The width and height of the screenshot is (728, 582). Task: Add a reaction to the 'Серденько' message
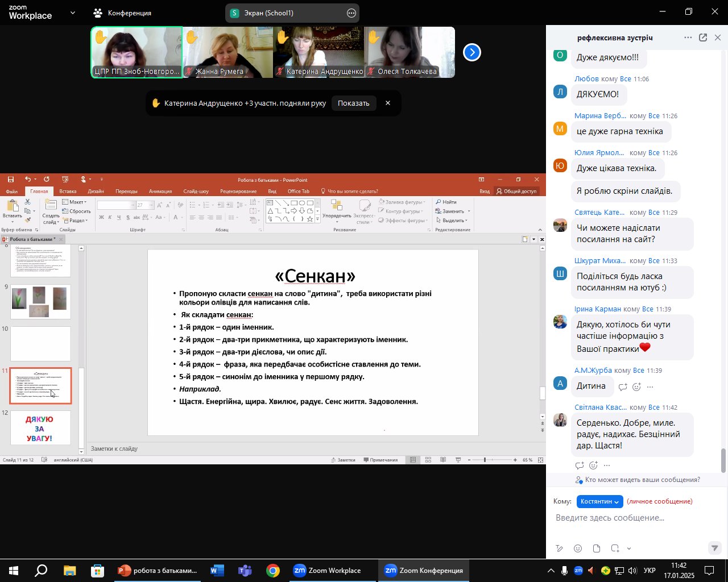pos(593,465)
